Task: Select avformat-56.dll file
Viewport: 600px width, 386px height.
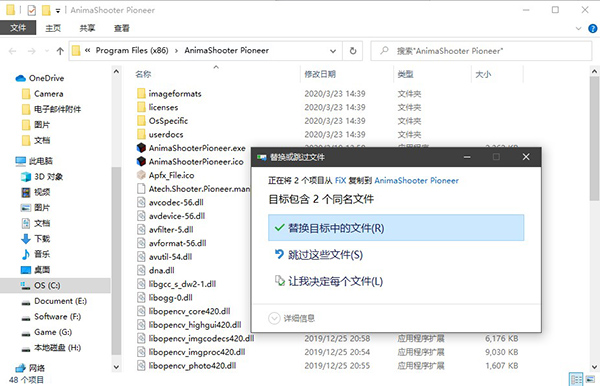Action: [x=172, y=243]
